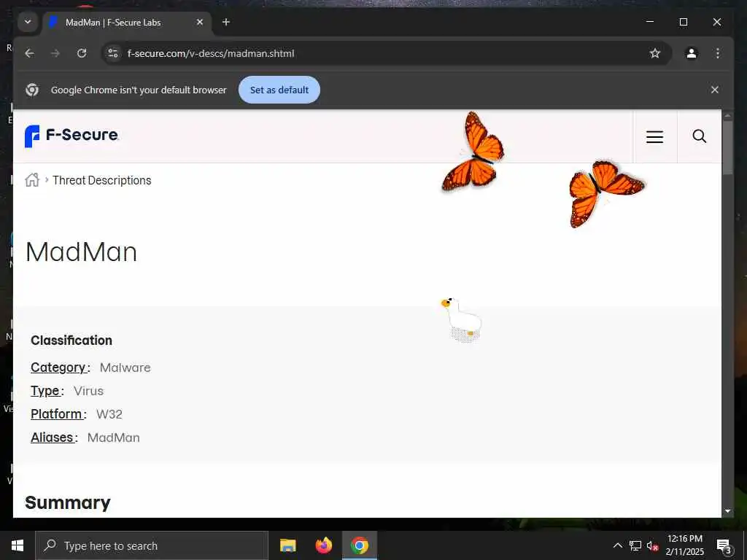
Task: Dismiss the default browser notification
Action: tap(715, 90)
